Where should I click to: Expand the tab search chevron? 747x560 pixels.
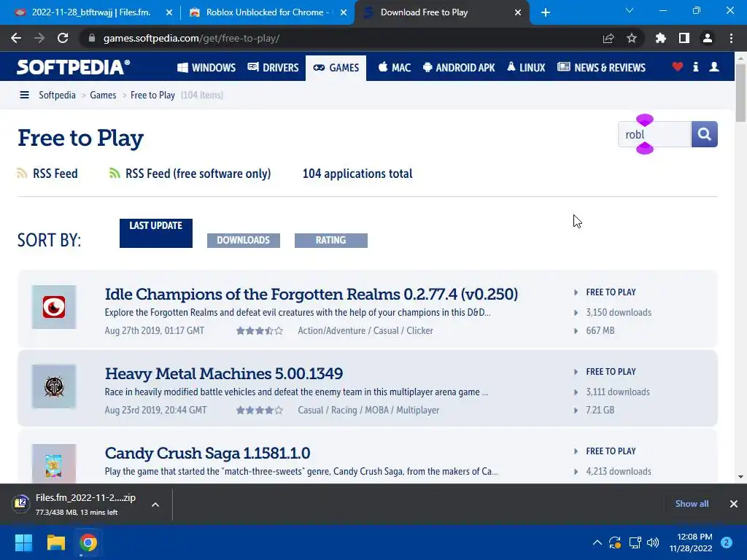630,10
